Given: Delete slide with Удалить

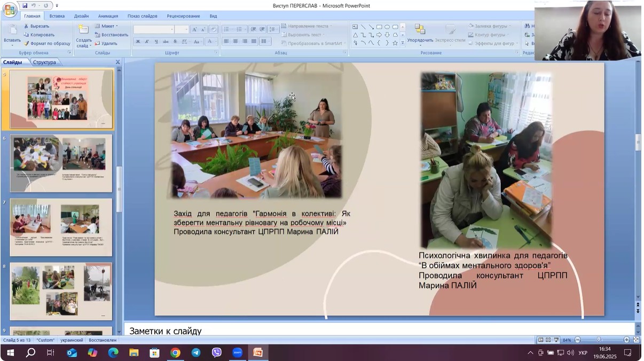Looking at the screenshot, I should (x=106, y=43).
